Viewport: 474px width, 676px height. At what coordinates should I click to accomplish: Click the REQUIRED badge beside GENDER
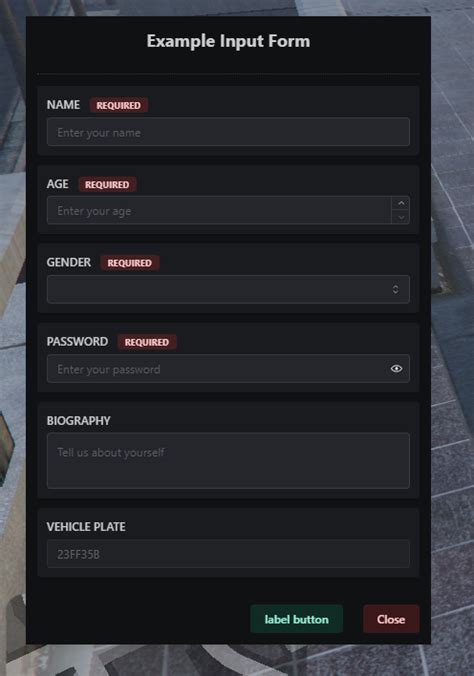130,263
